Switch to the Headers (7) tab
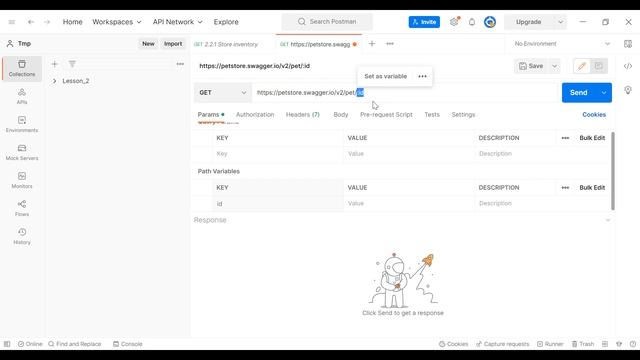The image size is (640, 360). [x=302, y=115]
